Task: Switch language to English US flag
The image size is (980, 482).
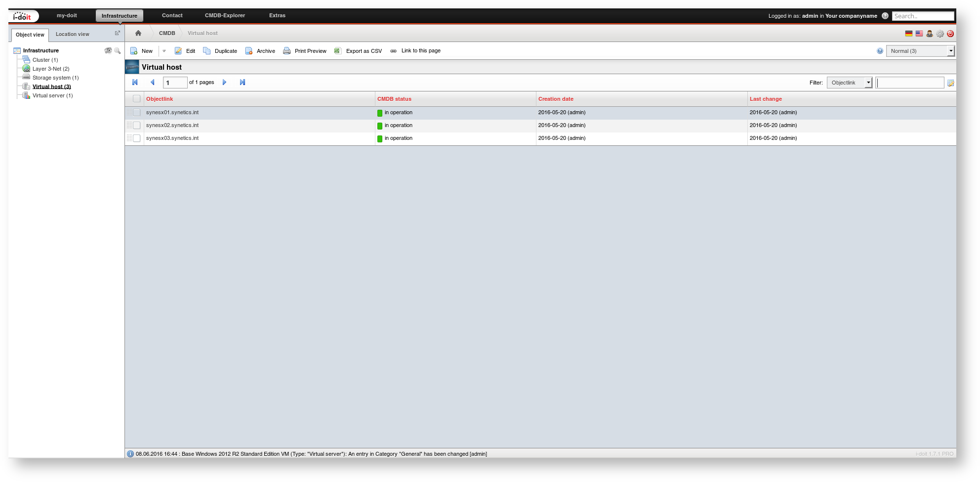Action: (x=919, y=34)
